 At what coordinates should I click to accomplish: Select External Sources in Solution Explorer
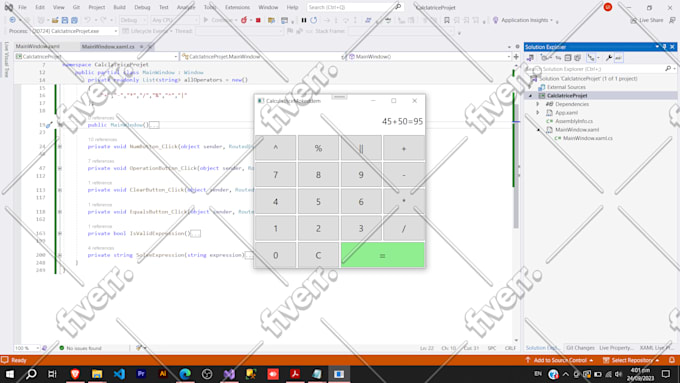566,87
